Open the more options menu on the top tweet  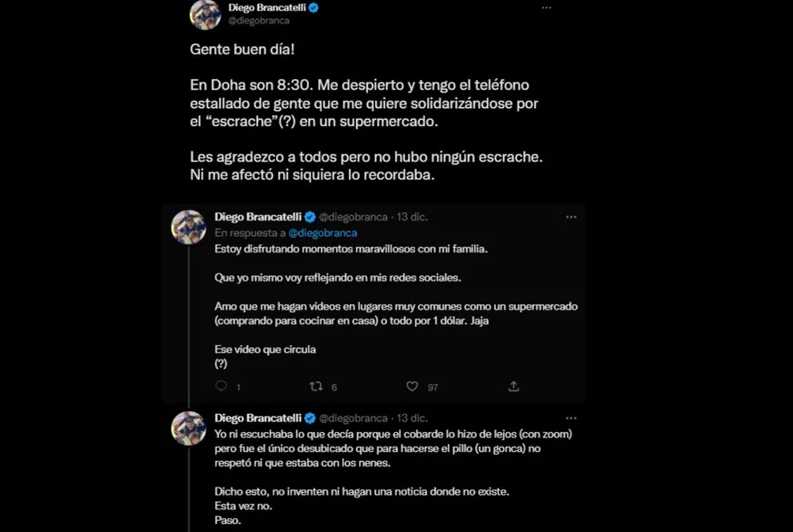[546, 6]
